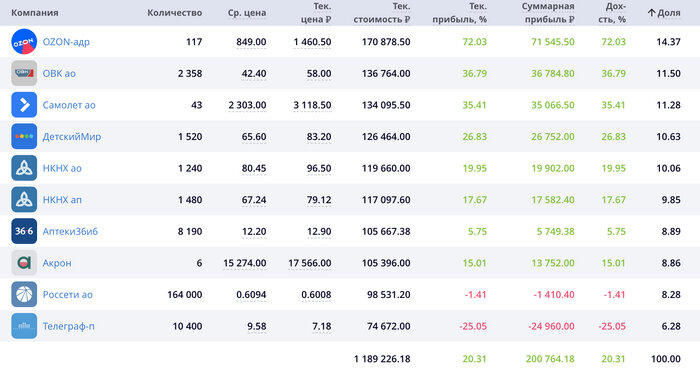Open the Акрон company link
This screenshot has width=700, height=374.
[57, 263]
